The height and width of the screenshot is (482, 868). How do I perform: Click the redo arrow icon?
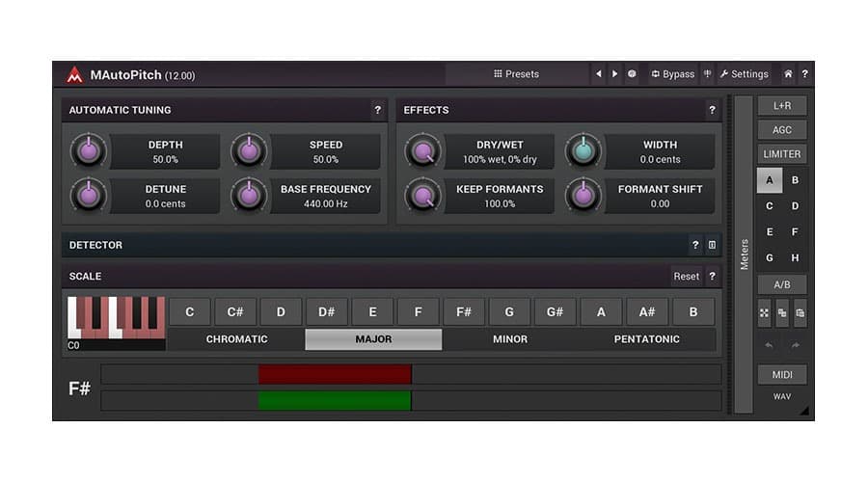pos(795,345)
